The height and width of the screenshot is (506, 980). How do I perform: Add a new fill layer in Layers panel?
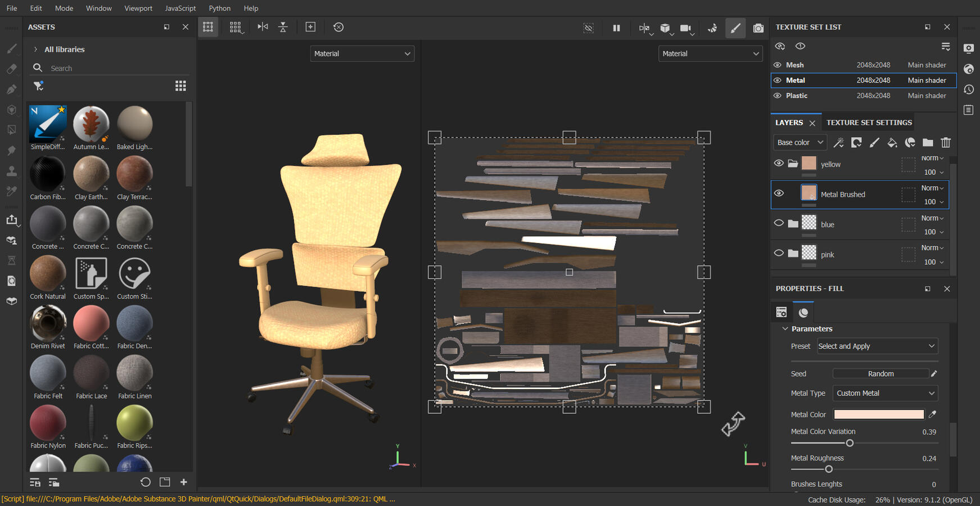892,142
